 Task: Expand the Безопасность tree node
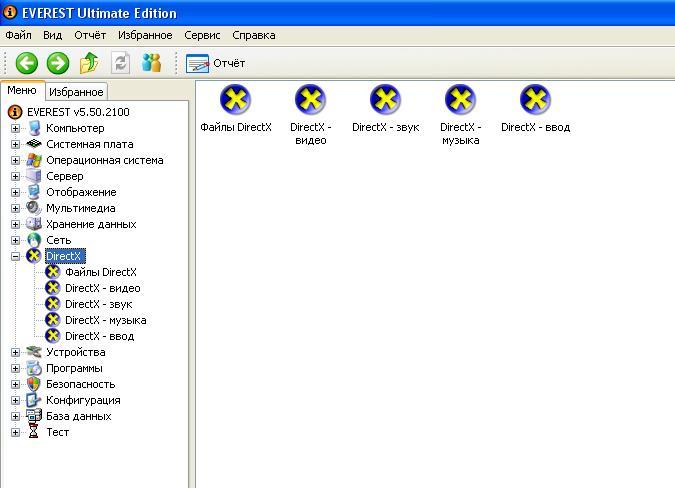[x=15, y=384]
